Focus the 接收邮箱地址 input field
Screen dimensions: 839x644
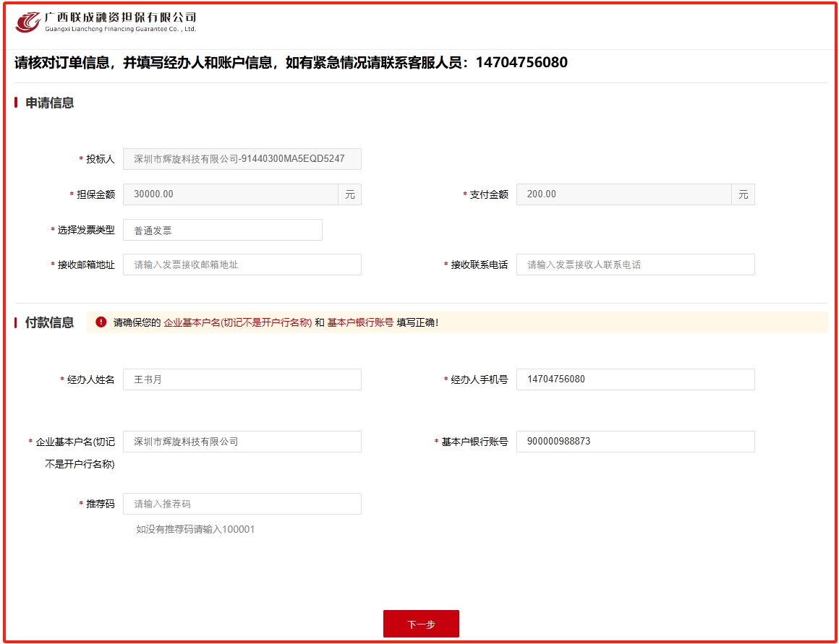(x=242, y=265)
